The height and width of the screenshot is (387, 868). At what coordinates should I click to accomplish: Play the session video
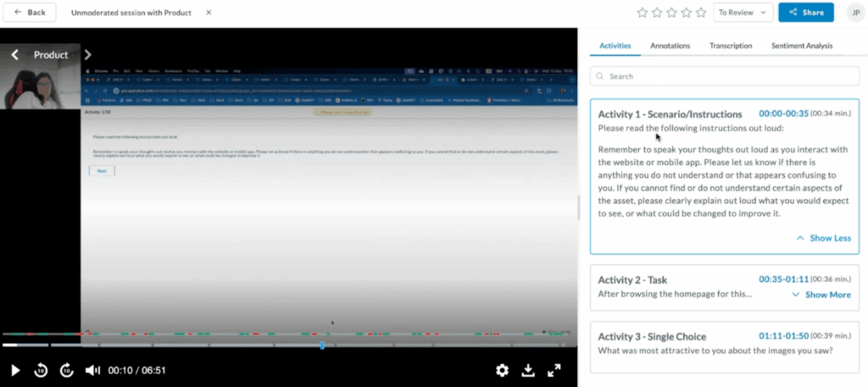[15, 370]
